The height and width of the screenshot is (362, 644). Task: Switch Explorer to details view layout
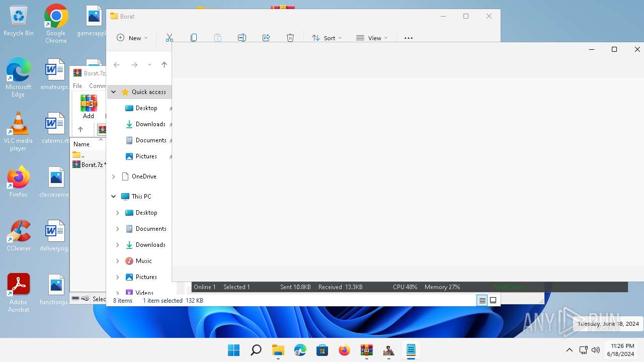482,300
